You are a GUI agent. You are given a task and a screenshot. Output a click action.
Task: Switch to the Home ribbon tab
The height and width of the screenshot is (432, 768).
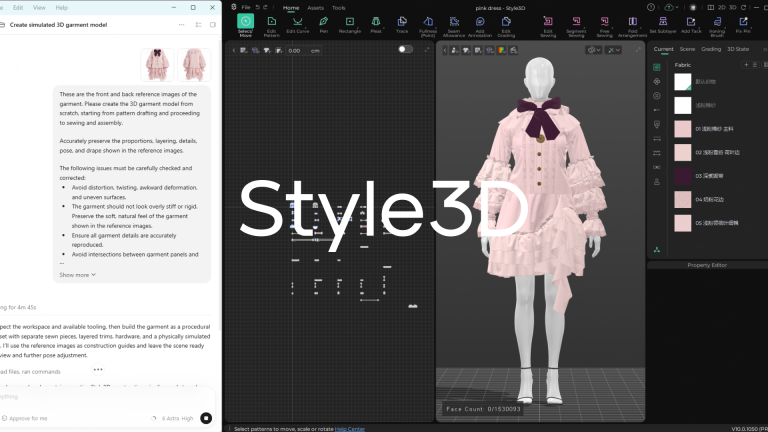(291, 8)
